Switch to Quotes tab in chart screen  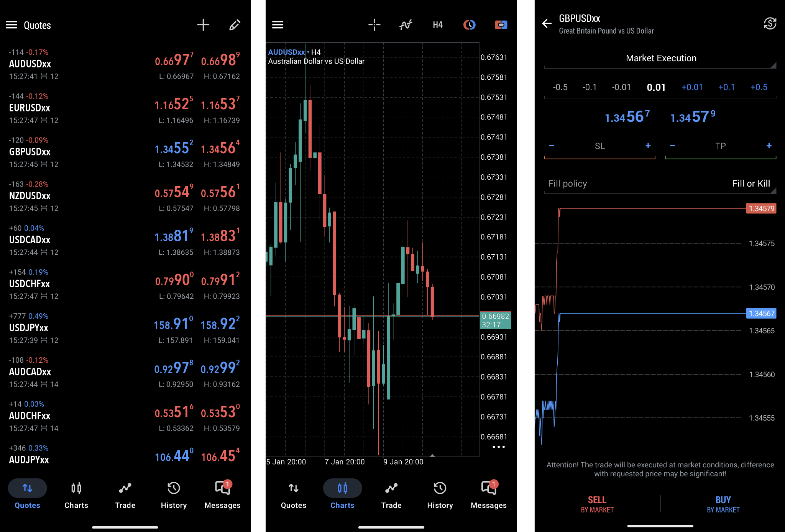coord(294,494)
